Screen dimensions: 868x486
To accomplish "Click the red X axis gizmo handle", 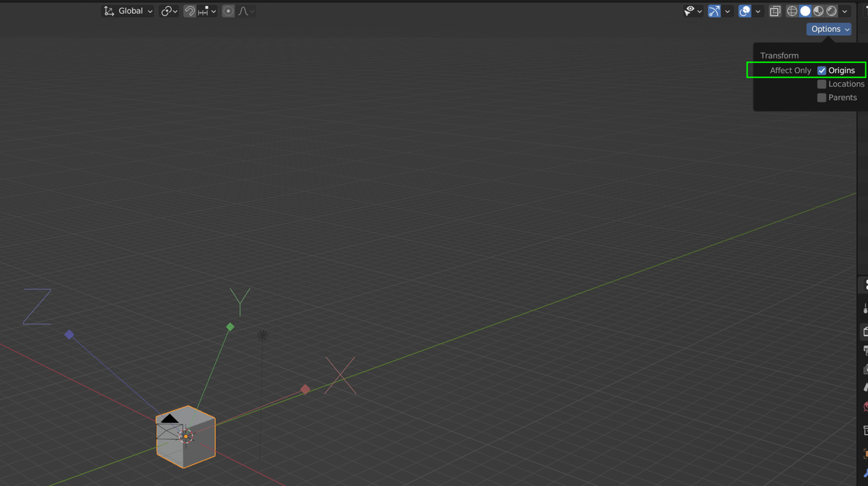I will tap(305, 389).
